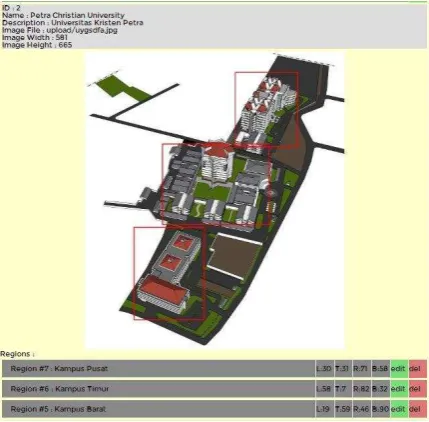The image size is (429, 422).
Task: Click the 'ID : 2' line
Action: click(11, 8)
